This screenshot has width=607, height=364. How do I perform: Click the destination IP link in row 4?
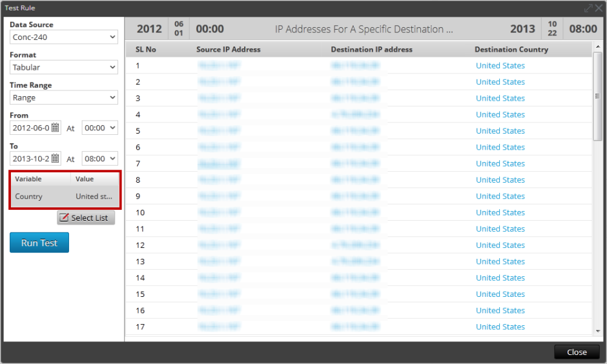point(355,114)
